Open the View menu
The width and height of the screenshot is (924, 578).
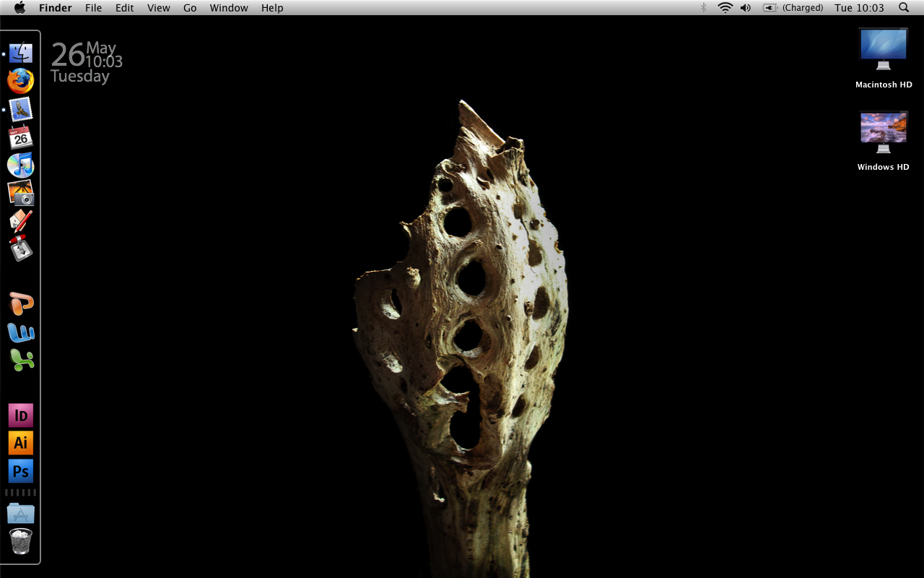(x=159, y=8)
